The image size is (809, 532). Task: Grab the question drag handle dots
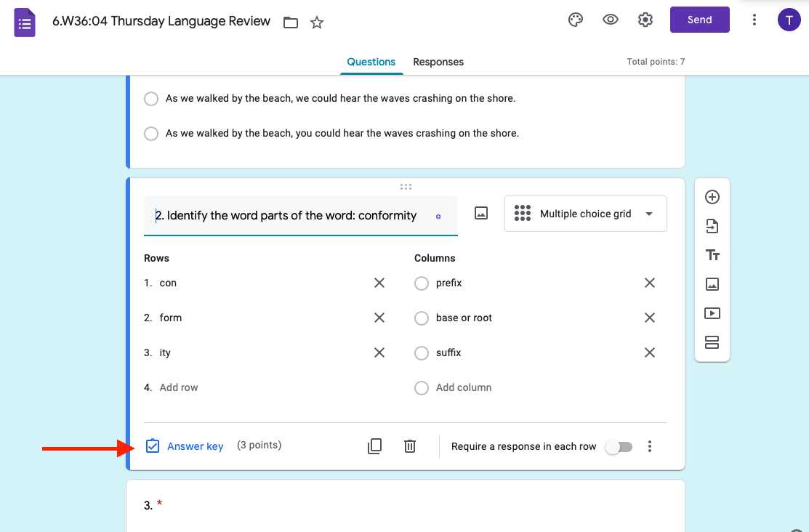click(x=406, y=187)
